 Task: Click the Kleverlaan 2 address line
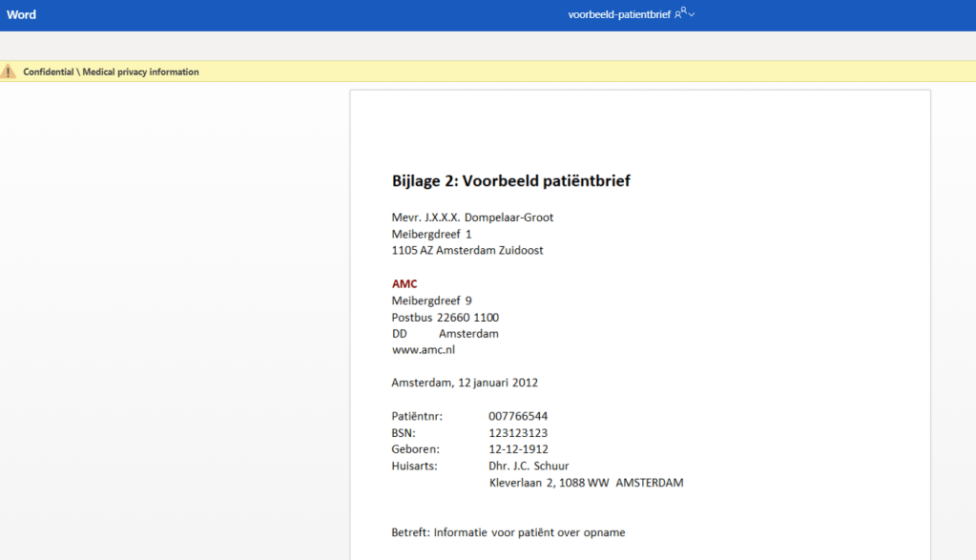586,483
